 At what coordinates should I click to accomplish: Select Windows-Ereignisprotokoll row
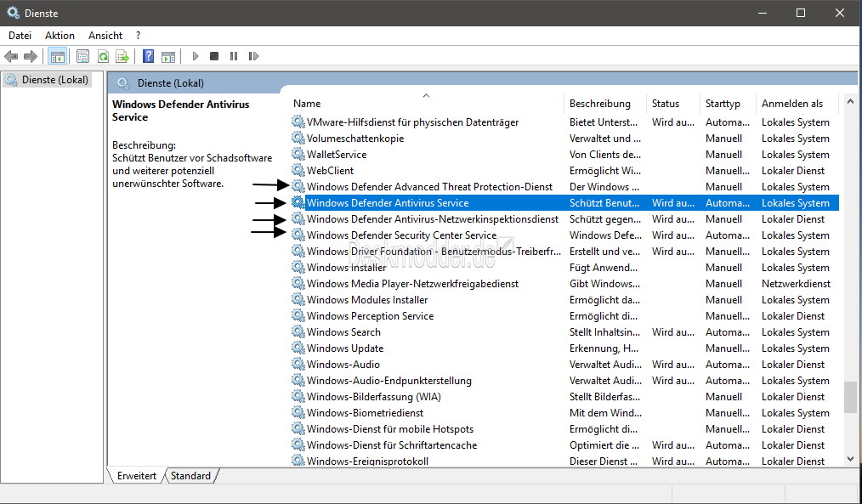[564, 462]
